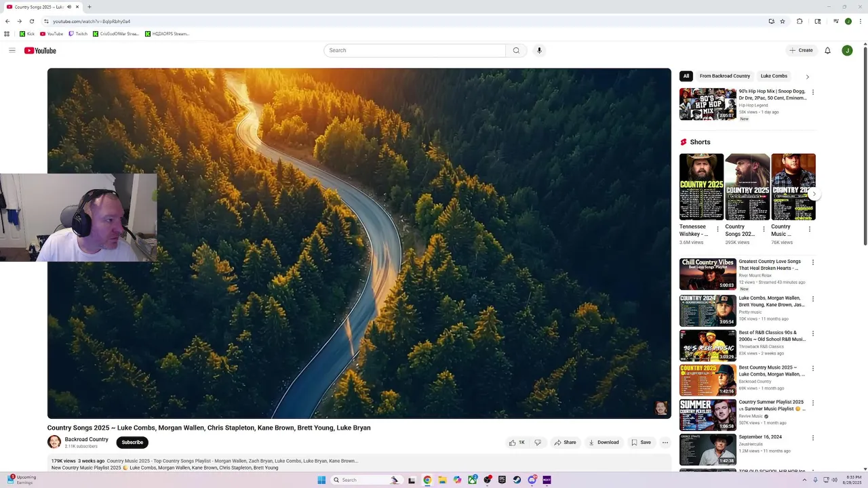868x488 pixels.
Task: Open options for Greatest Country Love Songs video
Action: [x=813, y=262]
